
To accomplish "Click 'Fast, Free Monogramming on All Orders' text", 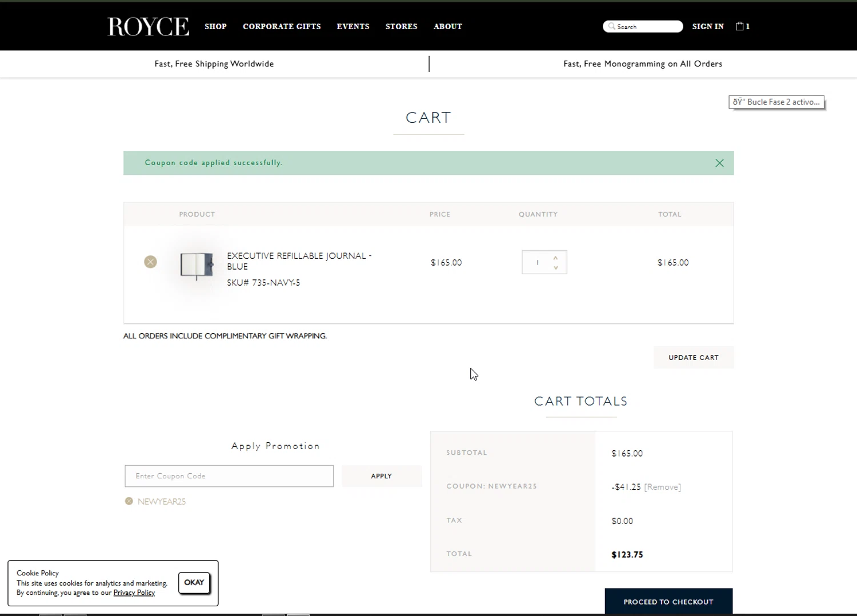I will point(643,64).
